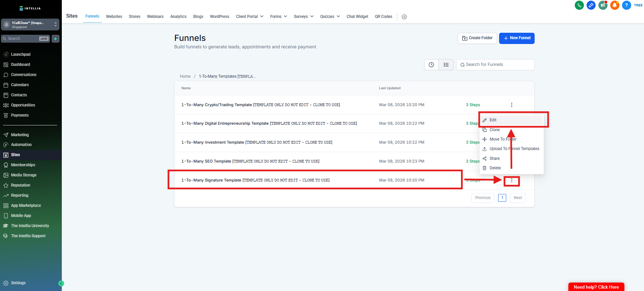Expand the 1CallClose account switcher
Viewport: 644px width, 291px height.
(30, 25)
